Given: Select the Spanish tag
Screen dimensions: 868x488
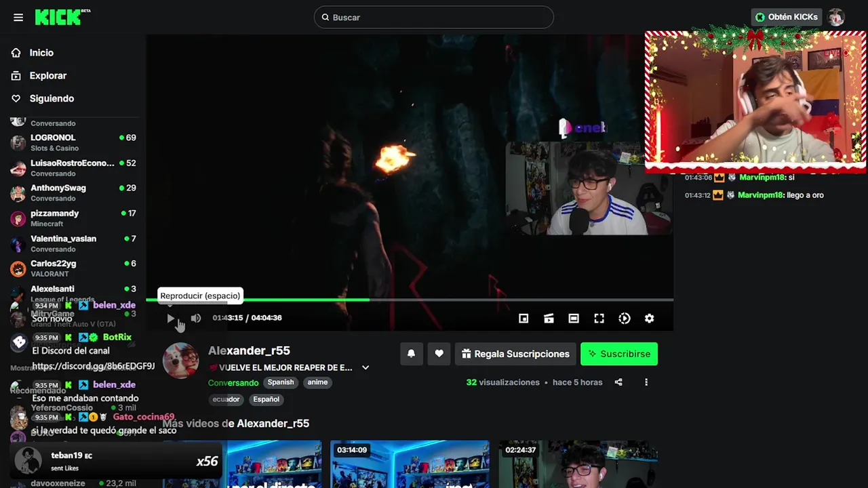Looking at the screenshot, I should click(x=281, y=382).
